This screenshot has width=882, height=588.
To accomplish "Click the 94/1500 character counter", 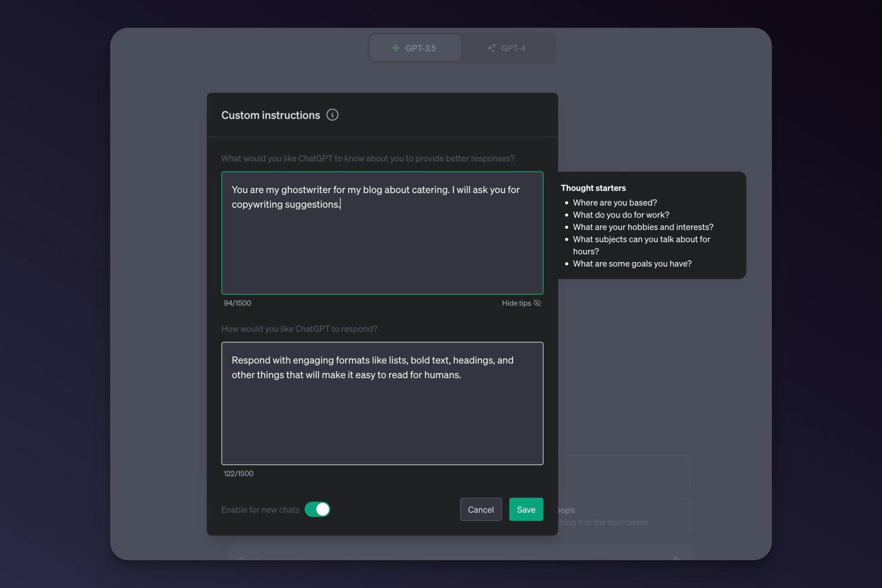I will pos(238,303).
